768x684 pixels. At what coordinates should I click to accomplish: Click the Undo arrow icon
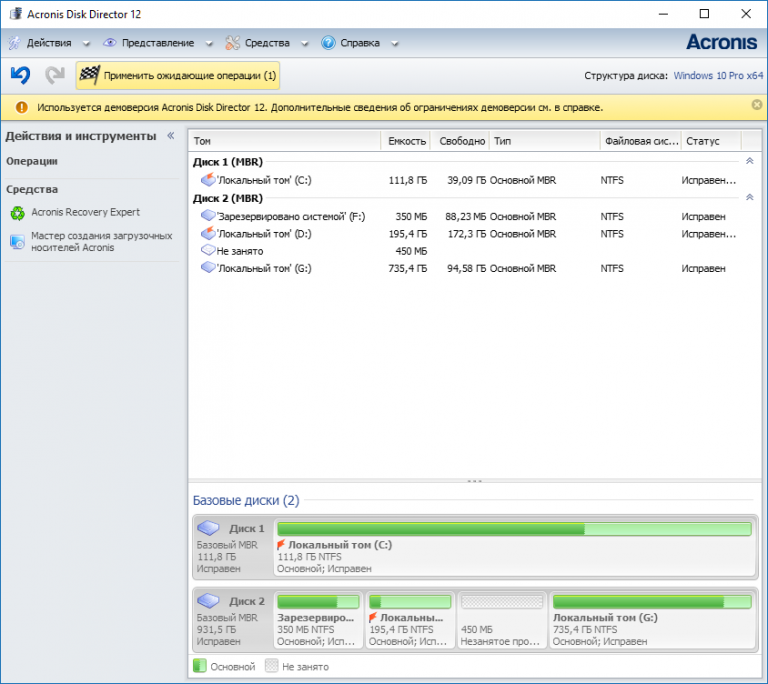21,75
